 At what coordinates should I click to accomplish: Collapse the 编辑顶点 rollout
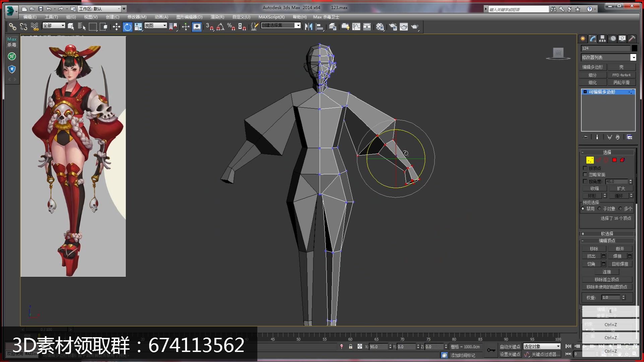click(x=607, y=241)
